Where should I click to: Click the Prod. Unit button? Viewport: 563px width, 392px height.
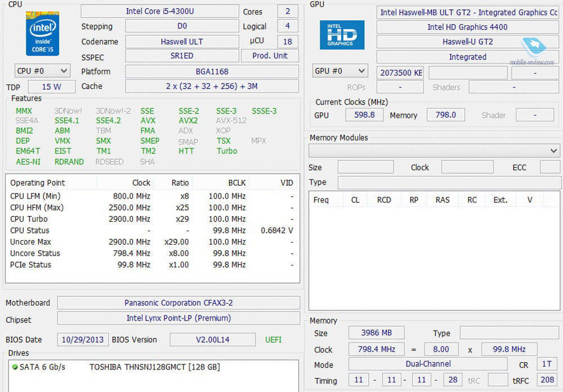(x=270, y=56)
